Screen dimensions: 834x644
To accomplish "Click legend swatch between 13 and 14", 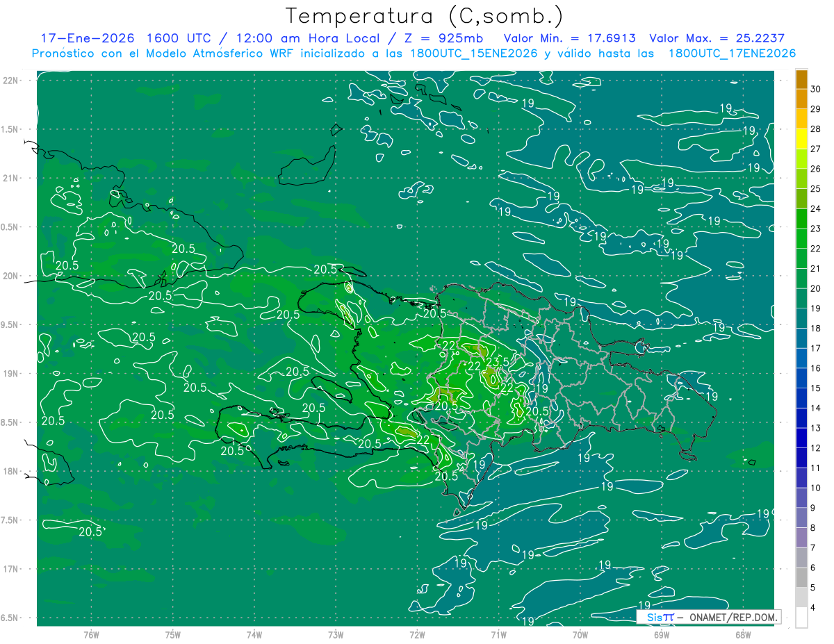I will 801,418.
